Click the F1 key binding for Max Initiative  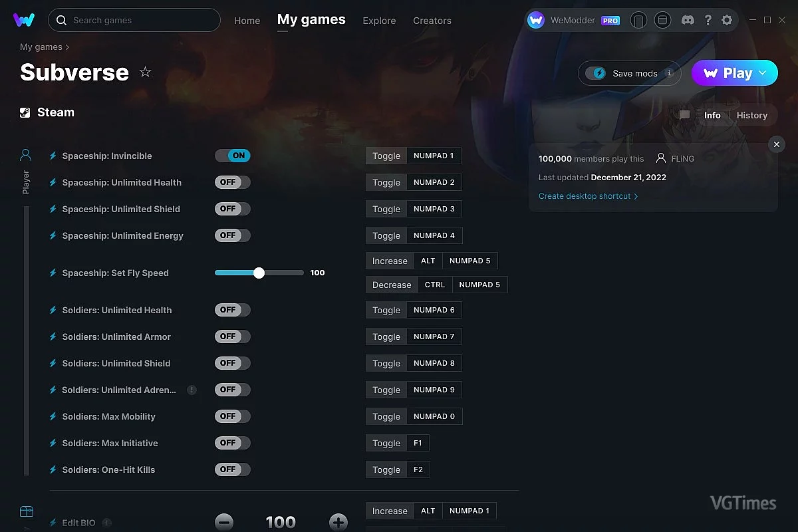tap(418, 443)
